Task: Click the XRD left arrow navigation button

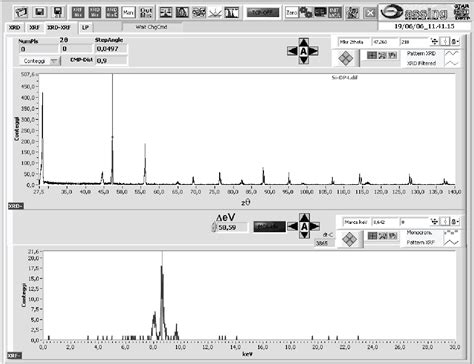Action: tap(292, 51)
